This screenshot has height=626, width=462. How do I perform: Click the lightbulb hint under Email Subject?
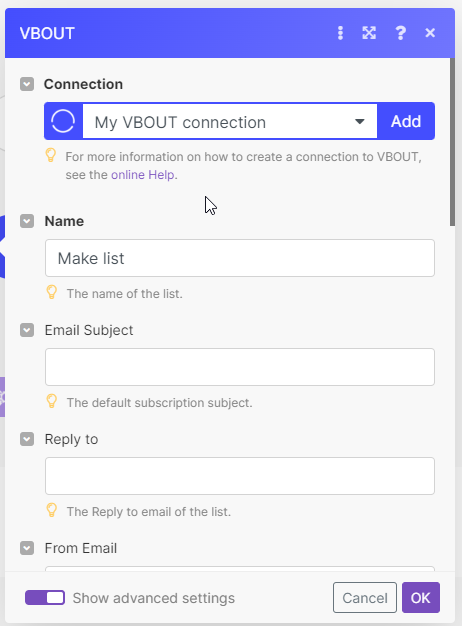(52, 401)
